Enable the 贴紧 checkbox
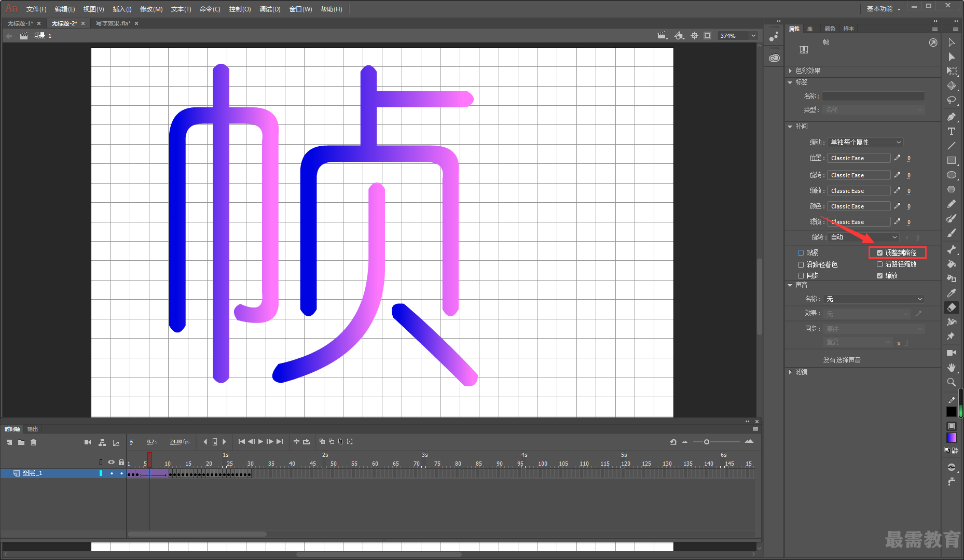This screenshot has height=560, width=964. 801,253
